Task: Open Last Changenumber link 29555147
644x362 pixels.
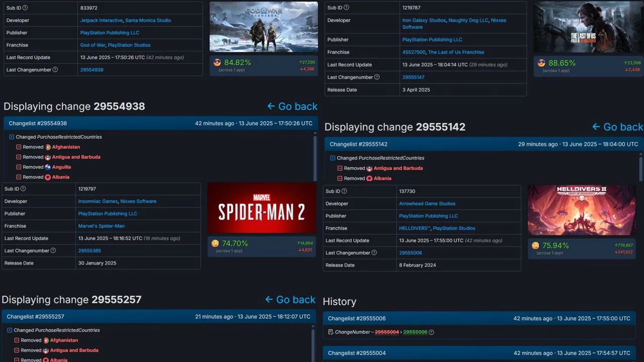Action: click(414, 77)
